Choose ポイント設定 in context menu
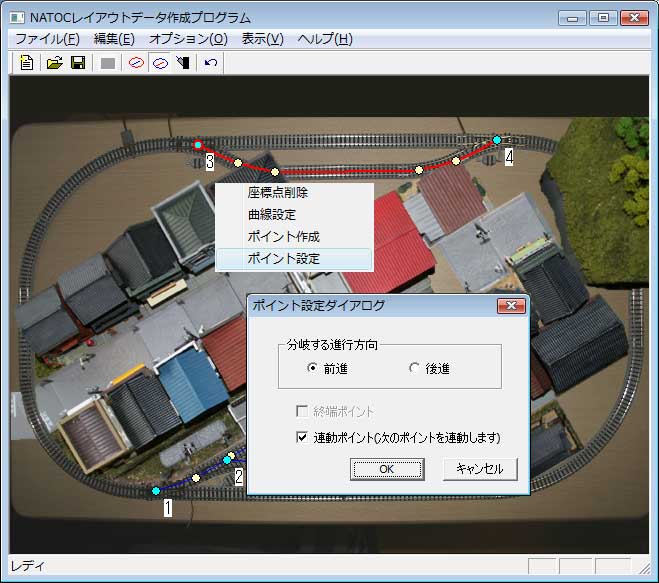This screenshot has width=659, height=583. tap(294, 259)
